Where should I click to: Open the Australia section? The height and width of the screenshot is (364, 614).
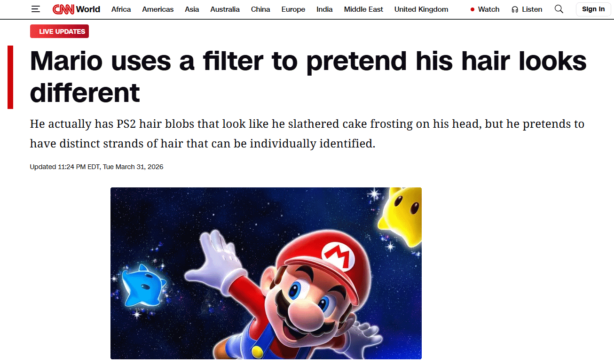(x=225, y=9)
